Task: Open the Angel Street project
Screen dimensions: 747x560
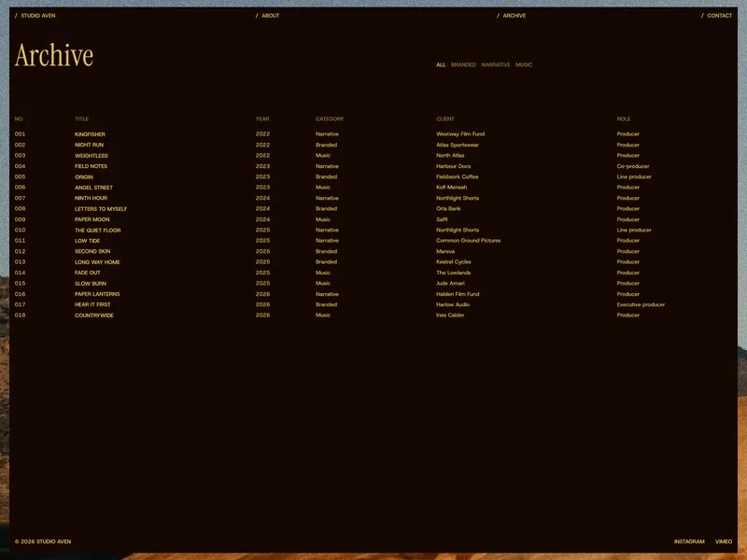Action: pos(94,188)
